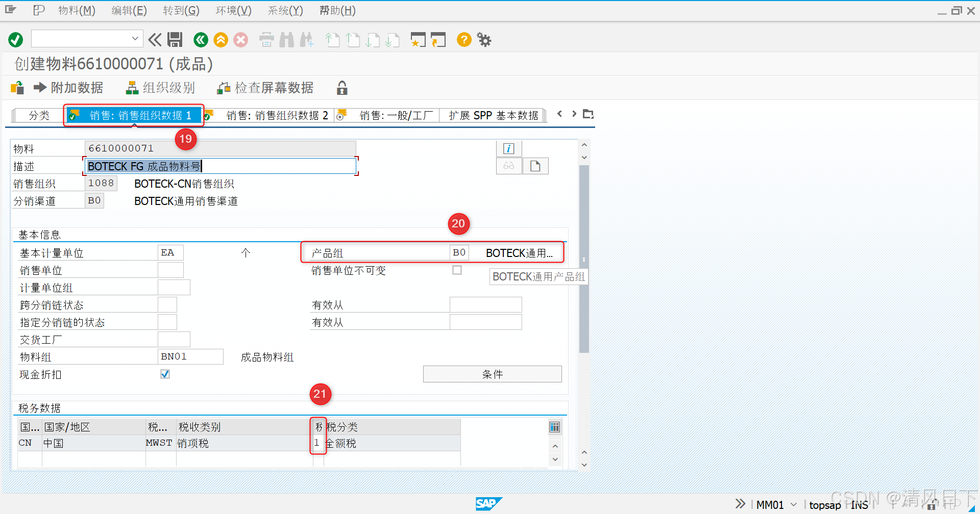Click the Find Next binoculars icon

point(307,39)
